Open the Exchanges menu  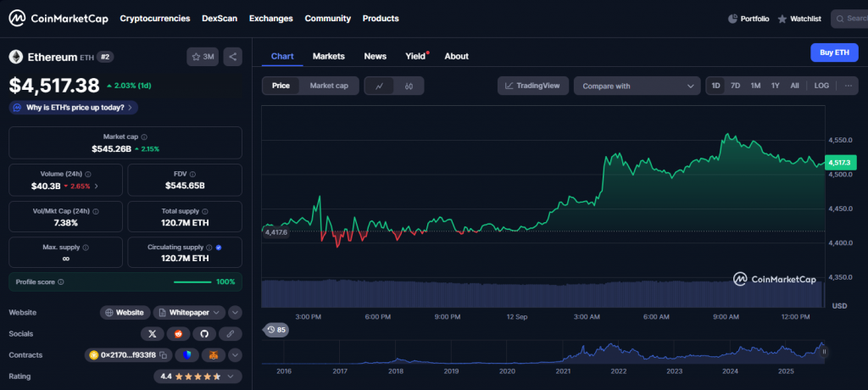point(270,19)
